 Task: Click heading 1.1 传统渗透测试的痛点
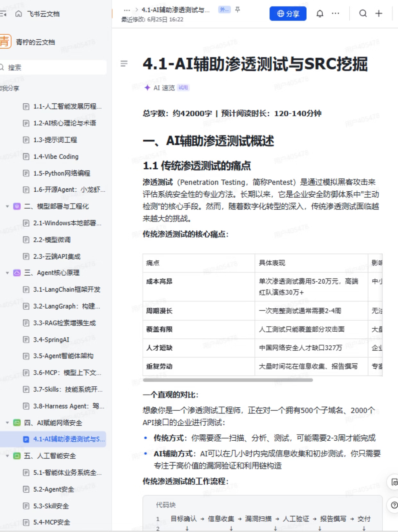(x=197, y=166)
